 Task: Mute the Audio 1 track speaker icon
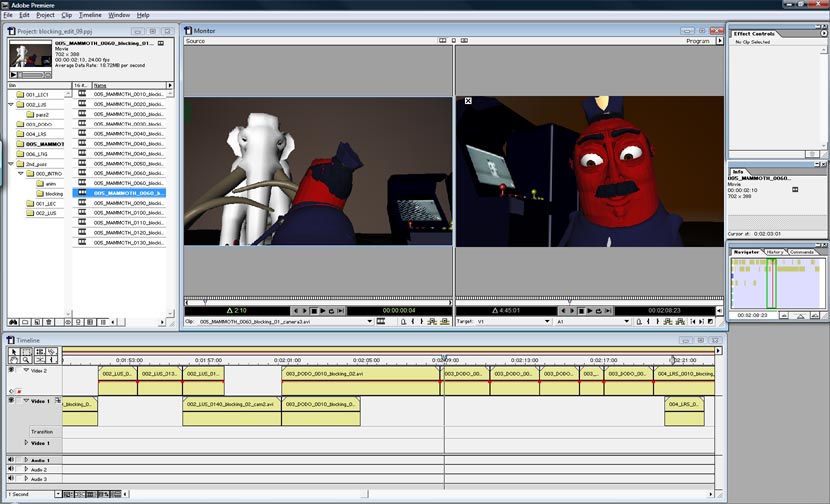tap(11, 460)
